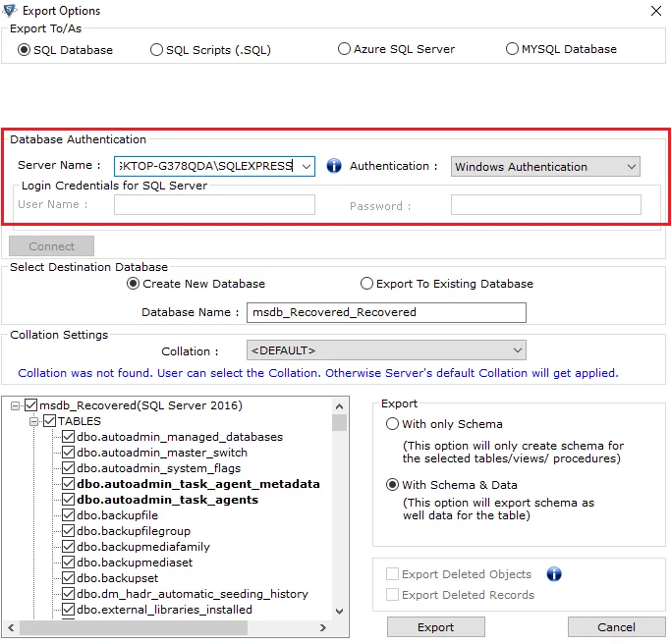The width and height of the screenshot is (671, 644).
Task: Open the Collation dropdown list
Action: [x=386, y=350]
